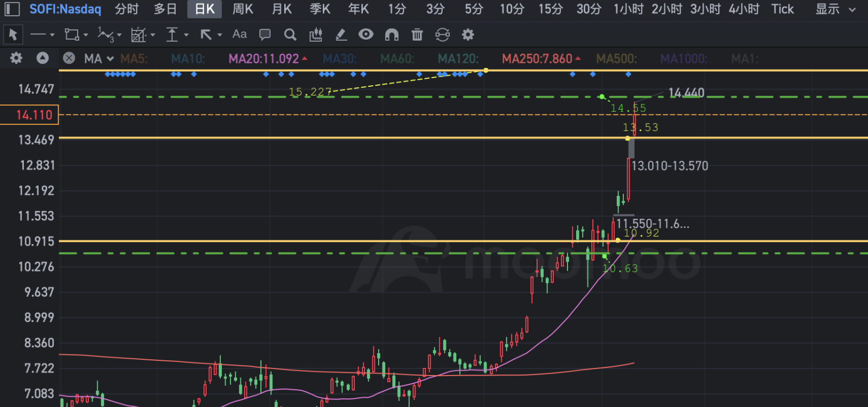
Task: Expand line tool dropdown arrow
Action: [x=52, y=35]
